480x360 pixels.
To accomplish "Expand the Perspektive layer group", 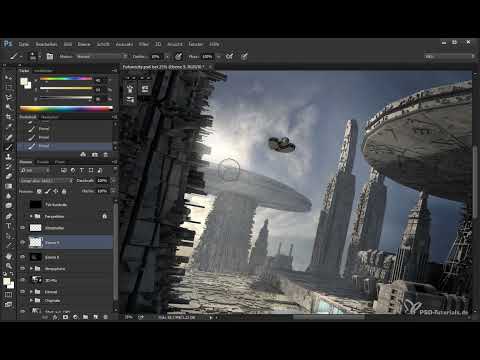I will pos(31,216).
